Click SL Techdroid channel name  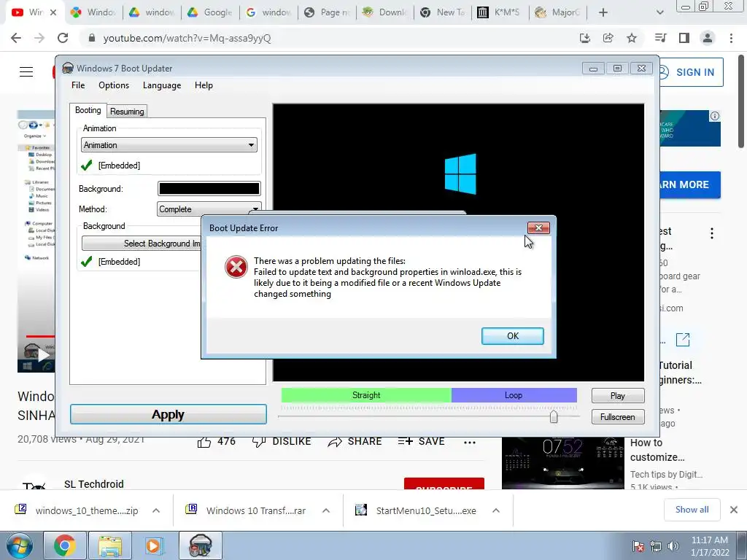(94, 484)
